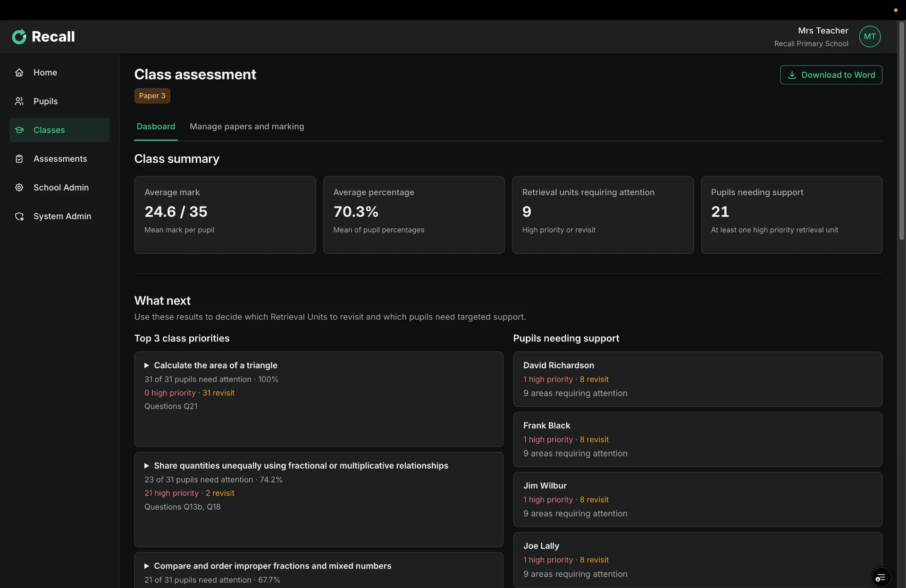Open System Admin in the sidebar

pyautogui.click(x=59, y=216)
